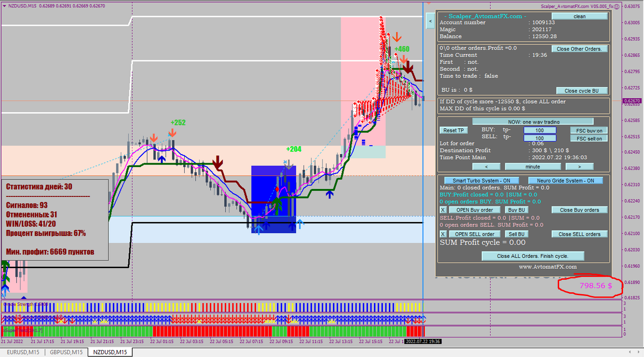Click the minute time-unit button
This screenshot has height=357, width=644.
point(533,167)
